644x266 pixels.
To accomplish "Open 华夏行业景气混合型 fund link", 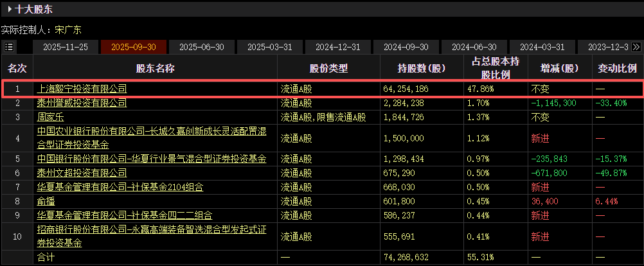I will click(x=152, y=159).
